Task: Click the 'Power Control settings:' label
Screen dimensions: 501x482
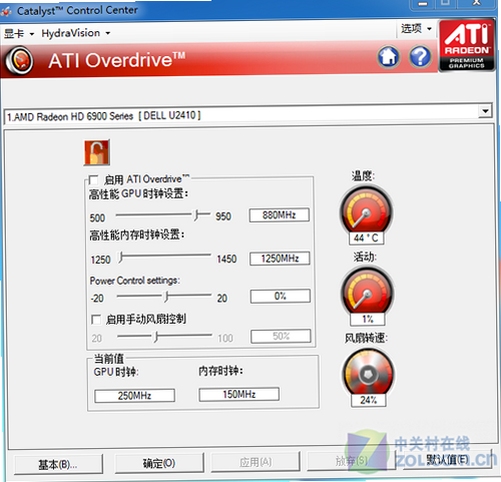Action: pos(135,281)
